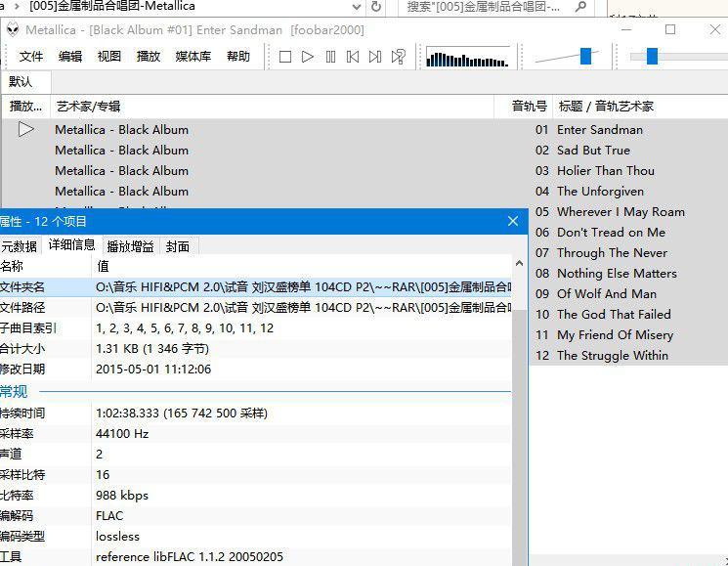
Task: Click the Explorer search magnifier icon
Action: [580, 7]
